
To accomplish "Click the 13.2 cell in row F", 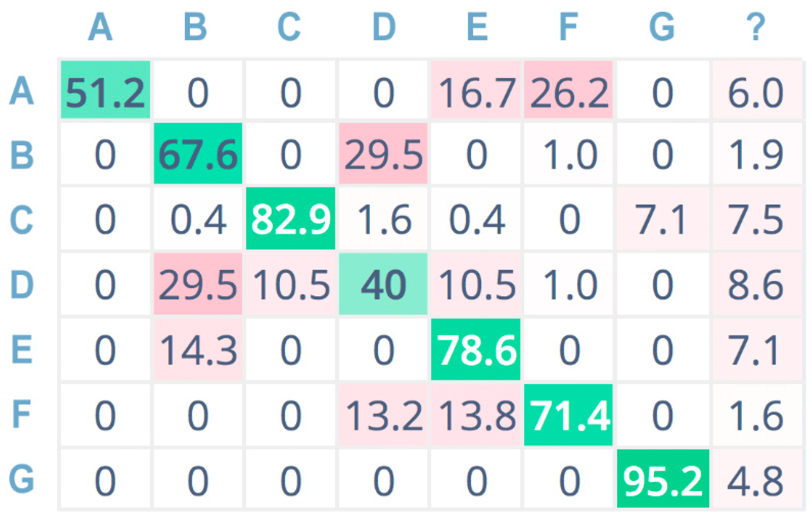I will [x=383, y=415].
